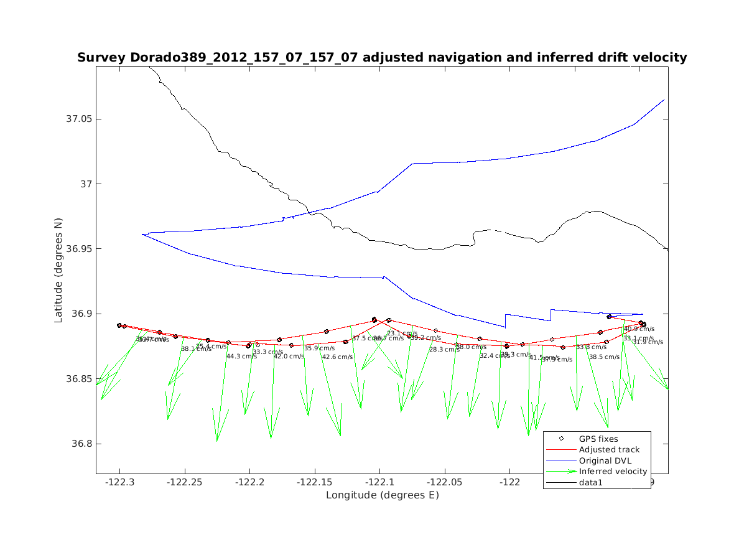Image resolution: width=739 pixels, height=560 pixels.
Task: Click the blue Original DVL line sample in legend
Action: 561,460
